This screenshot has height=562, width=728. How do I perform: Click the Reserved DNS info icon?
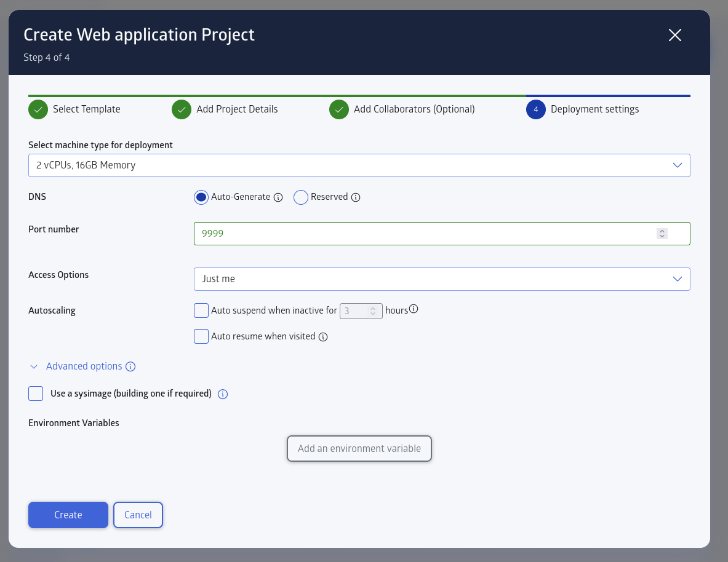tap(356, 197)
